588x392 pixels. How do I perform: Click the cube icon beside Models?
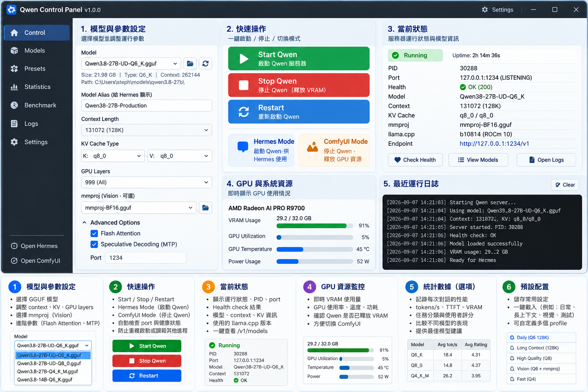point(14,51)
